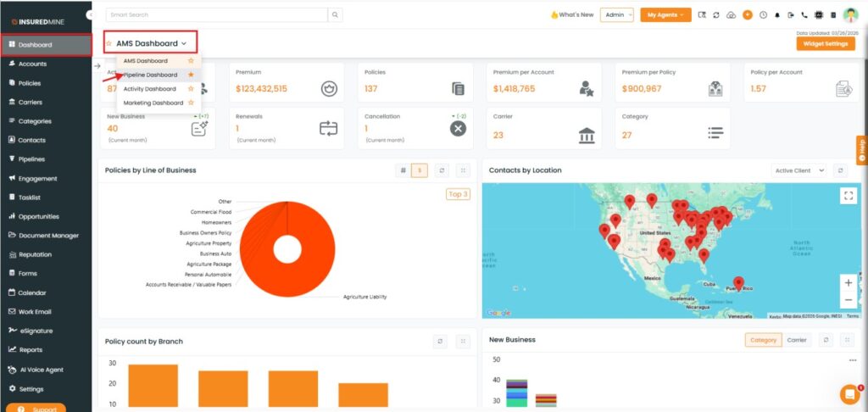Image resolution: width=868 pixels, height=412 pixels.
Task: Click the orange plus quick-add icon
Action: 747,15
